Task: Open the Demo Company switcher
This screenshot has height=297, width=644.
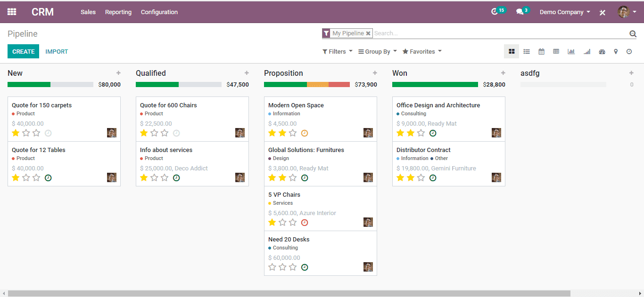Action: (x=565, y=12)
